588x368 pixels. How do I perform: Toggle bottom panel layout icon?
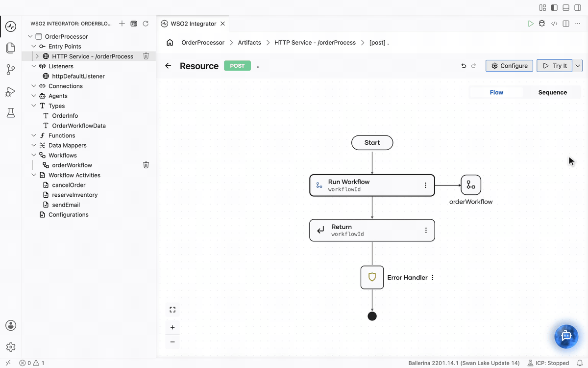coord(566,8)
